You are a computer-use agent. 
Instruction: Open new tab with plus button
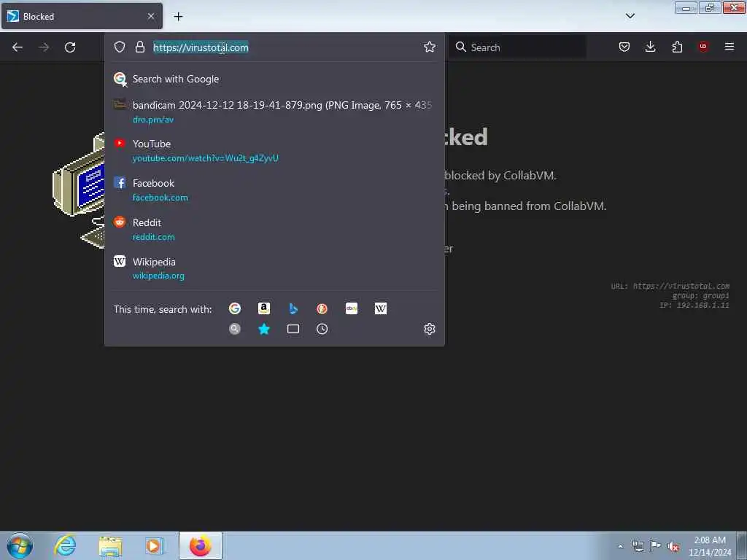tap(178, 16)
